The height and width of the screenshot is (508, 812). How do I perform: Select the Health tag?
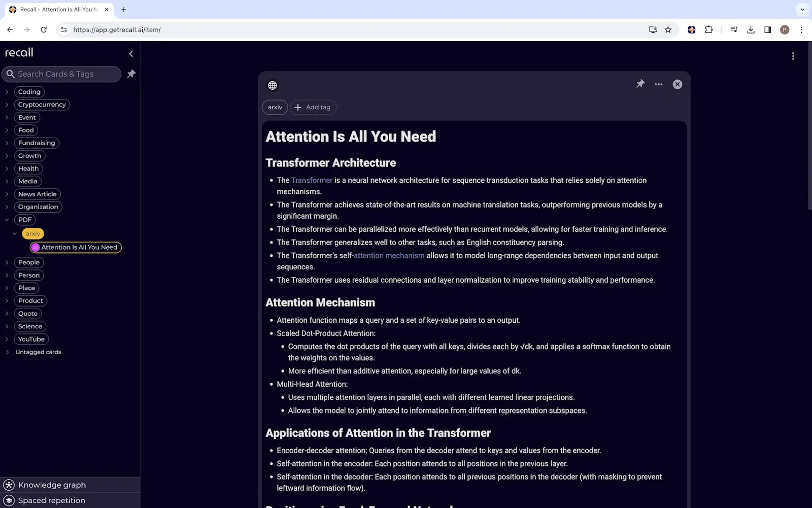[28, 168]
